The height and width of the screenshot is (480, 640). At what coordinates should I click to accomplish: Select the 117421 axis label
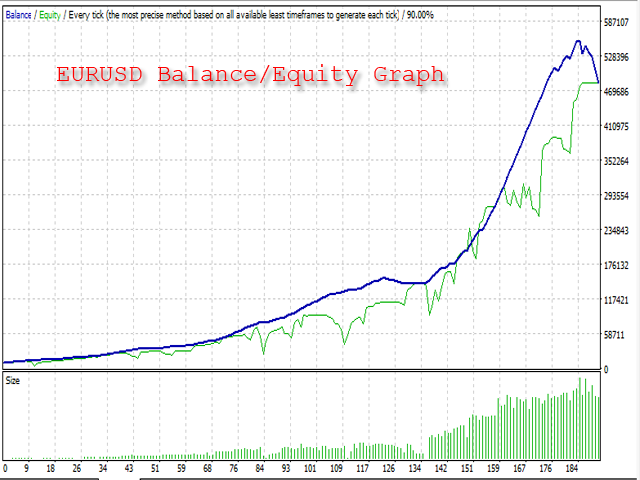[x=616, y=300]
